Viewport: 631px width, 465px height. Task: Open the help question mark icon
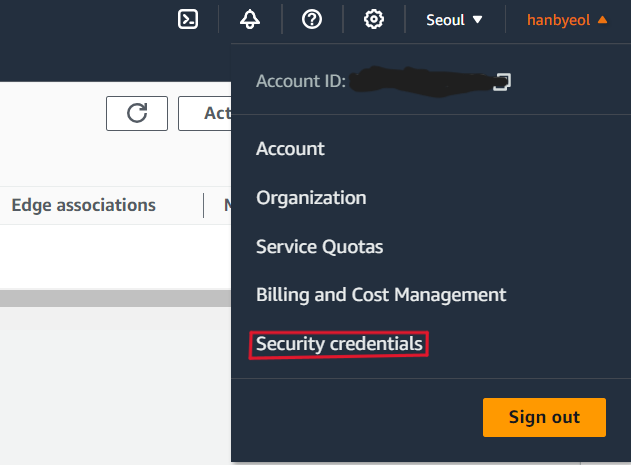click(x=312, y=19)
